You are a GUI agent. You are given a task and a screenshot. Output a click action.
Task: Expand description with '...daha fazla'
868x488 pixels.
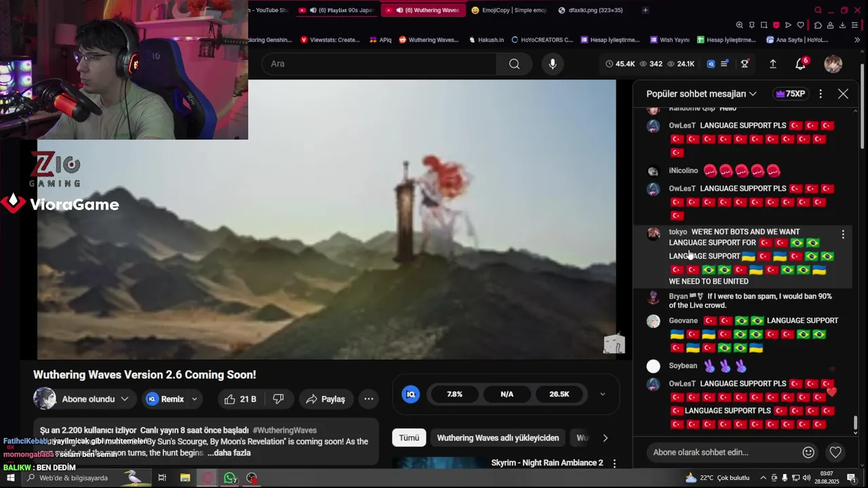(x=229, y=453)
